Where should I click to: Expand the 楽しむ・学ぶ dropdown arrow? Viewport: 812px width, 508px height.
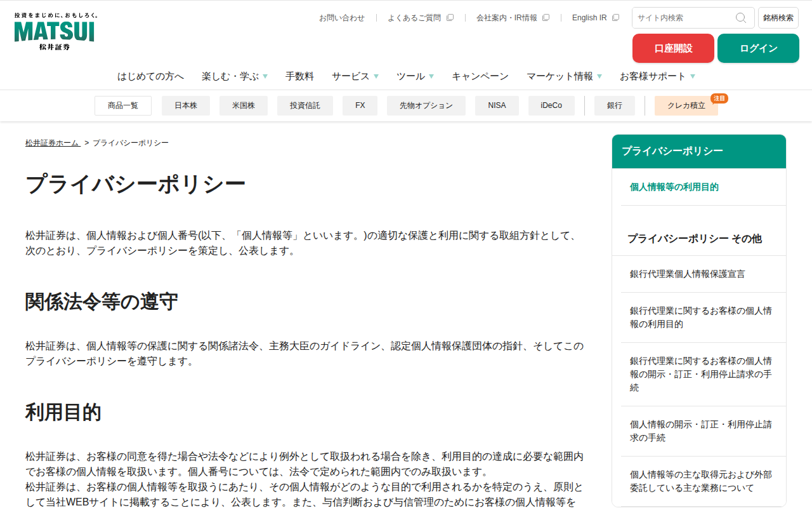pos(265,76)
